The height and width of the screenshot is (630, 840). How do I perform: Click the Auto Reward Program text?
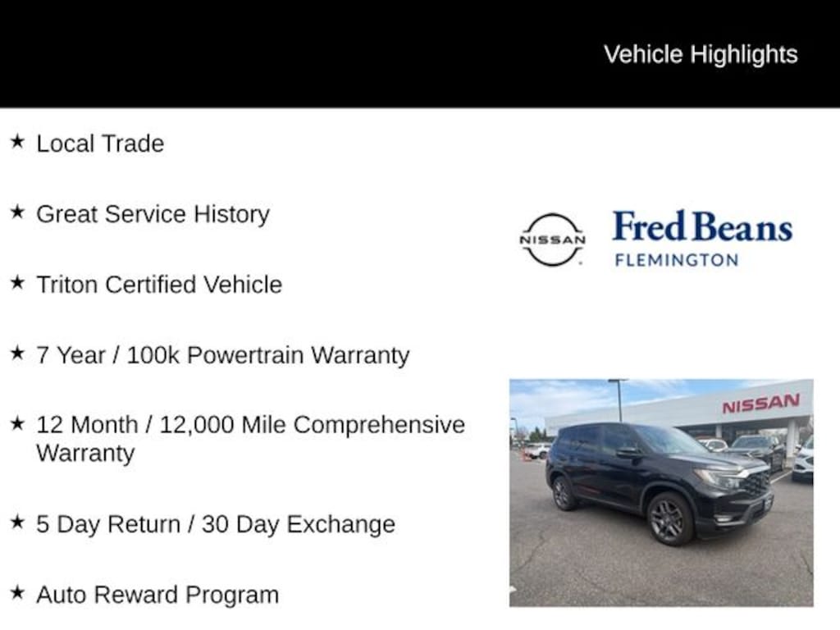pos(157,595)
